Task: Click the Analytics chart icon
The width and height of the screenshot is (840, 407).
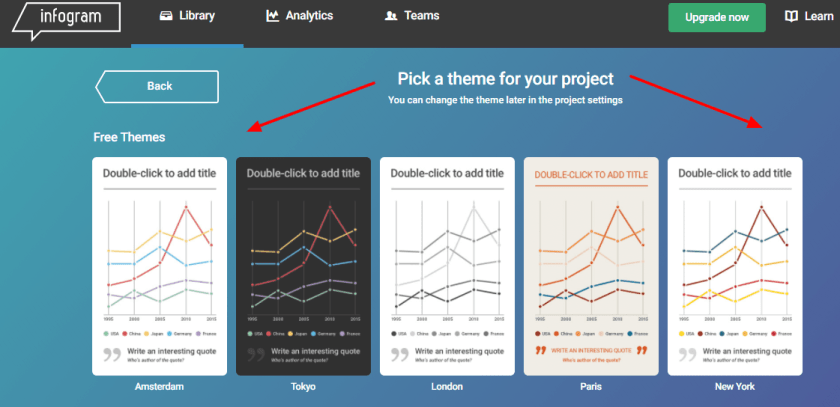Action: (x=272, y=16)
